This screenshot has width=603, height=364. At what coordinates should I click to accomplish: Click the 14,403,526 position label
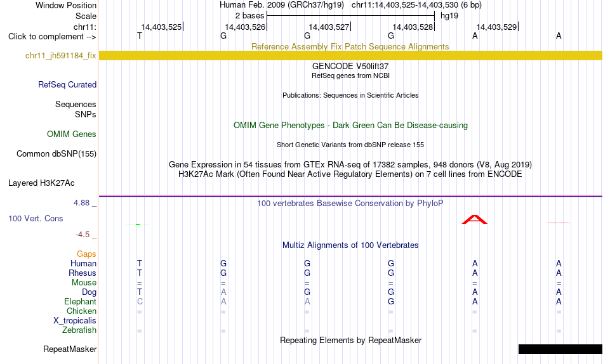[x=246, y=27]
